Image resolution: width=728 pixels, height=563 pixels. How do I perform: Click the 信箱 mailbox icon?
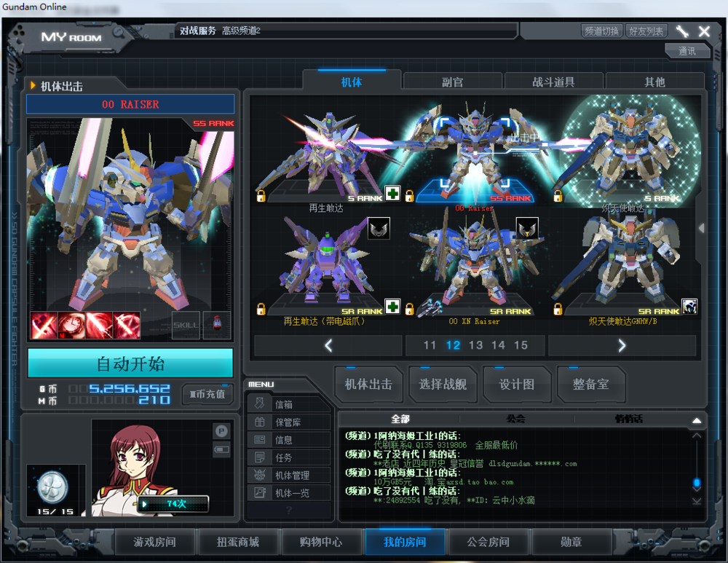260,403
